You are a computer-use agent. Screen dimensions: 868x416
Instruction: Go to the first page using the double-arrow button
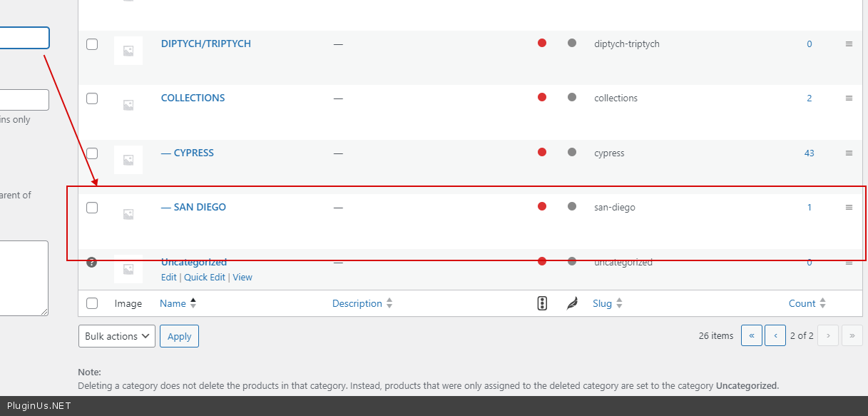click(752, 335)
